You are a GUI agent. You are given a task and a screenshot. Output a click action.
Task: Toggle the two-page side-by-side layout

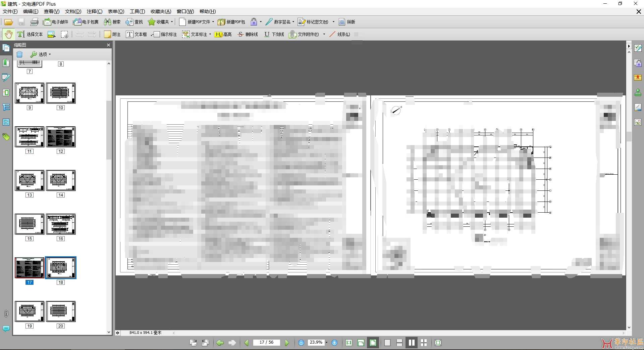(412, 343)
